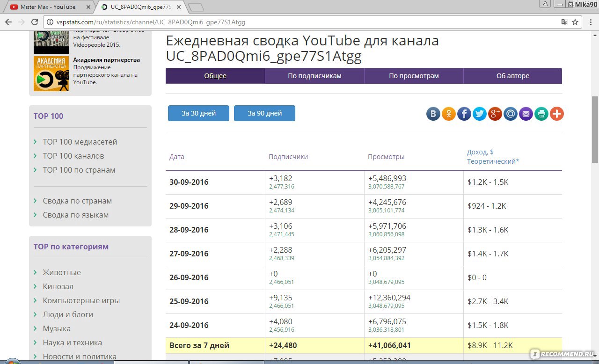Open a new browser tab
The height and width of the screenshot is (364, 599).
coord(196,7)
